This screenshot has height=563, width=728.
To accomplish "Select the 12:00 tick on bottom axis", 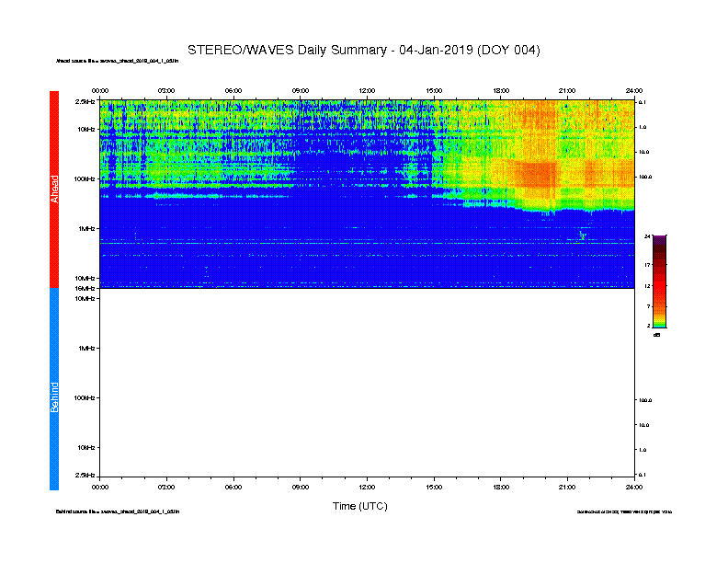I will point(367,478).
